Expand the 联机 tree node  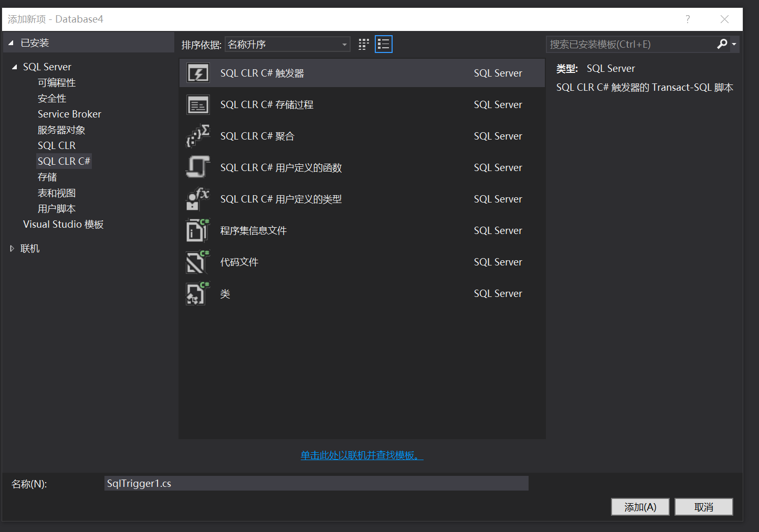12,249
